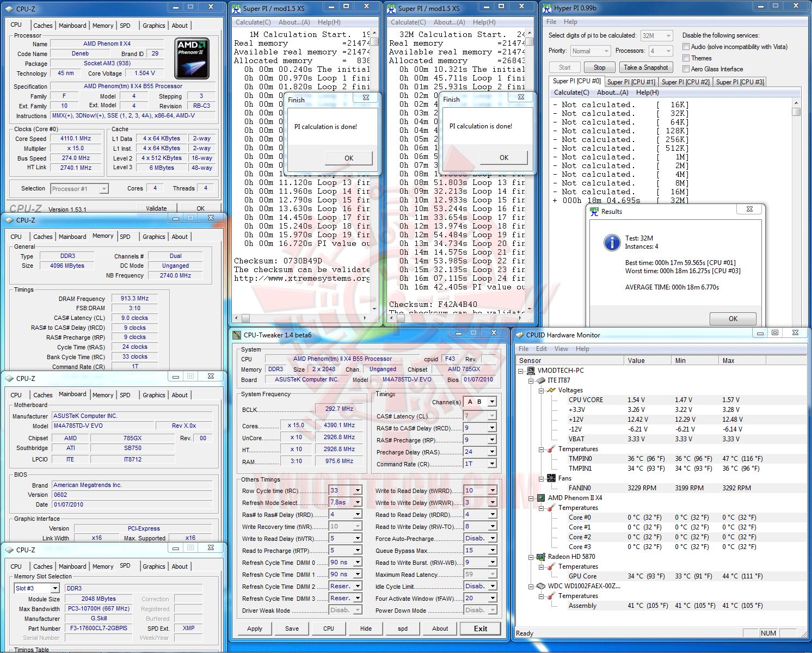Click the thermometer icon under ITE IT87
This screenshot has width=812, height=653.
click(x=551, y=449)
